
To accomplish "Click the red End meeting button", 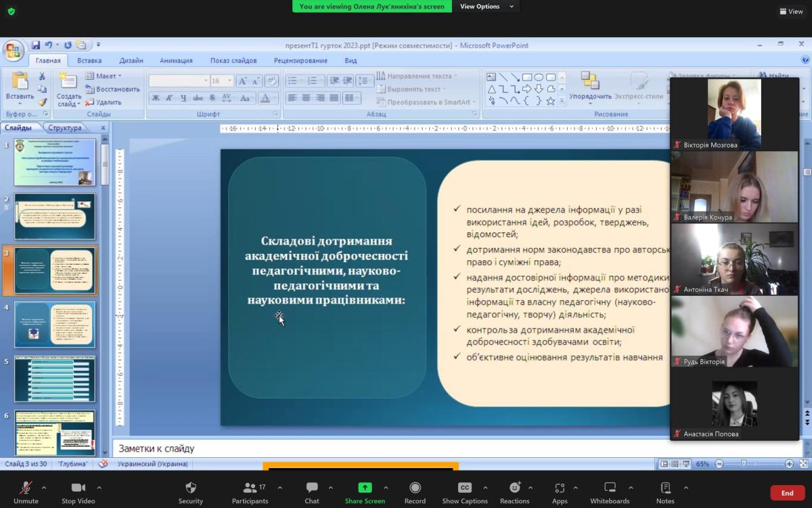I will pyautogui.click(x=787, y=493).
